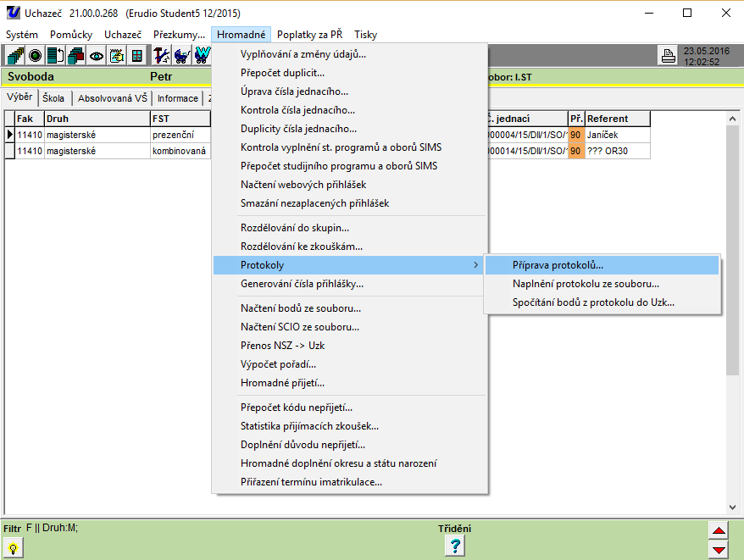Click the blue baby carriage toolbar icon
This screenshot has height=560, width=744.
click(182, 56)
